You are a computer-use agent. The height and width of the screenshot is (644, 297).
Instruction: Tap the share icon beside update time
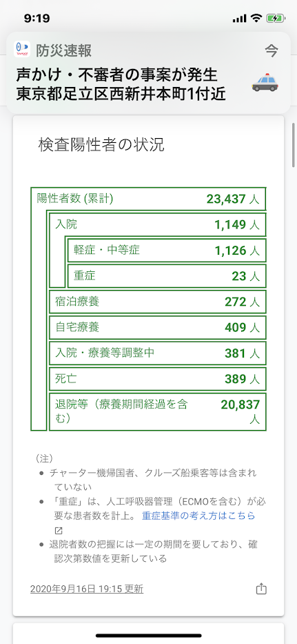pyautogui.click(x=261, y=589)
